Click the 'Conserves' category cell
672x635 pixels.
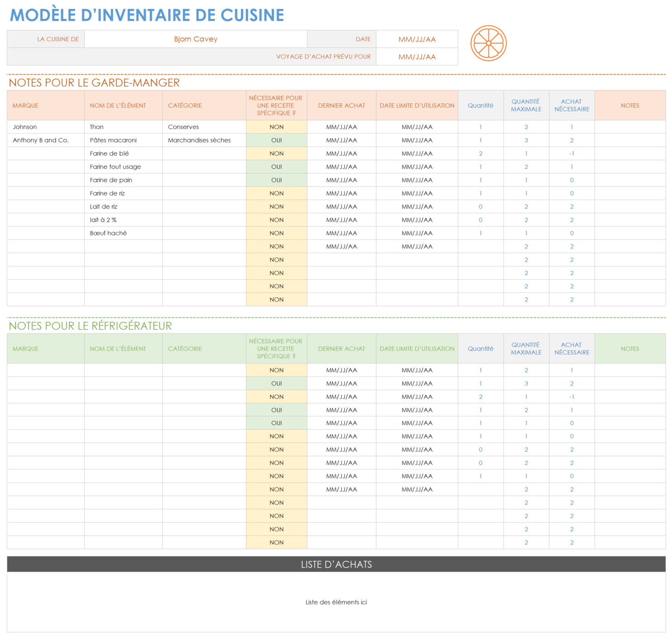[x=204, y=127]
